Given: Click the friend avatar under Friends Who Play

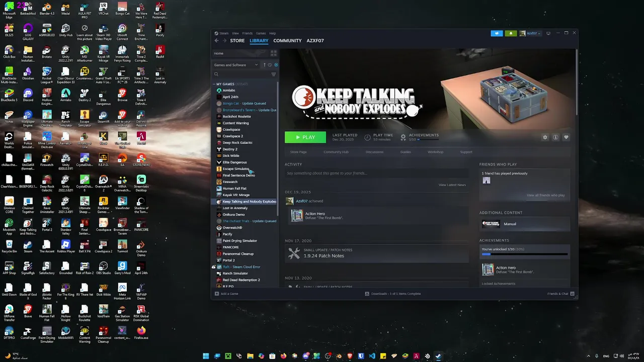Looking at the screenshot, I should (486, 180).
